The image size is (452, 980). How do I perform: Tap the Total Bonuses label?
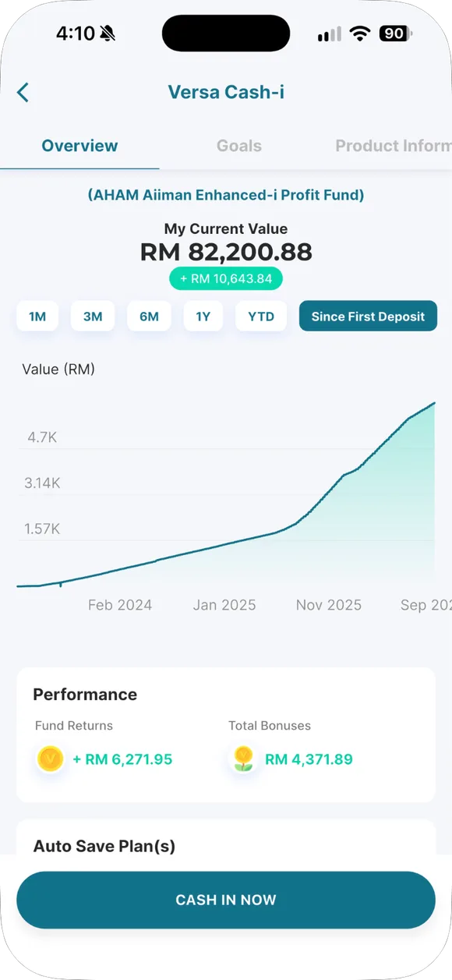[270, 726]
